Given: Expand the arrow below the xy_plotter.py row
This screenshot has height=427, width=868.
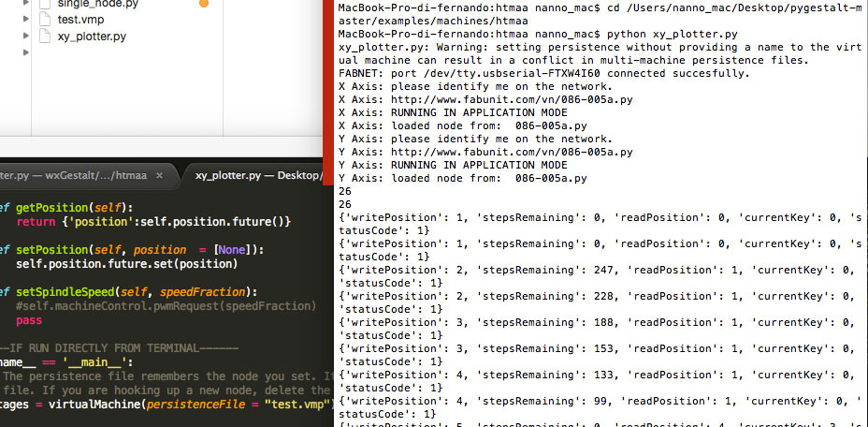Looking at the screenshot, I should tap(26, 52).
